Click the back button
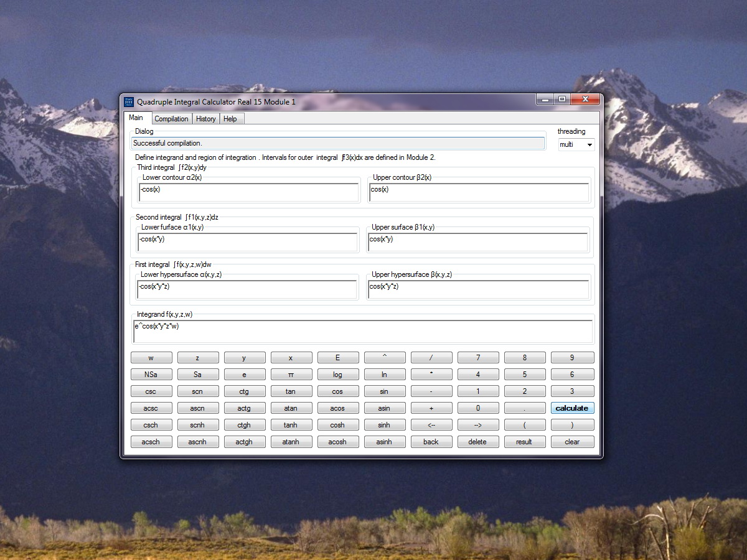The image size is (747, 560). 431,442
